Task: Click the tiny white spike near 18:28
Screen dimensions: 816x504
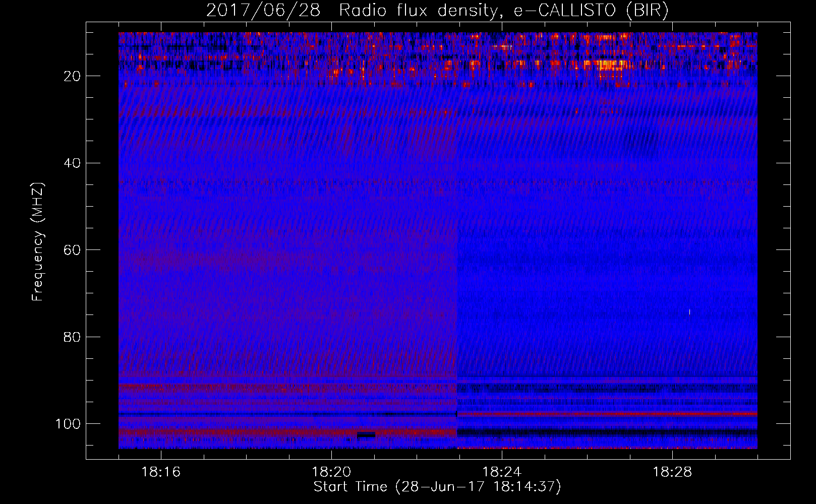Action: tap(689, 312)
